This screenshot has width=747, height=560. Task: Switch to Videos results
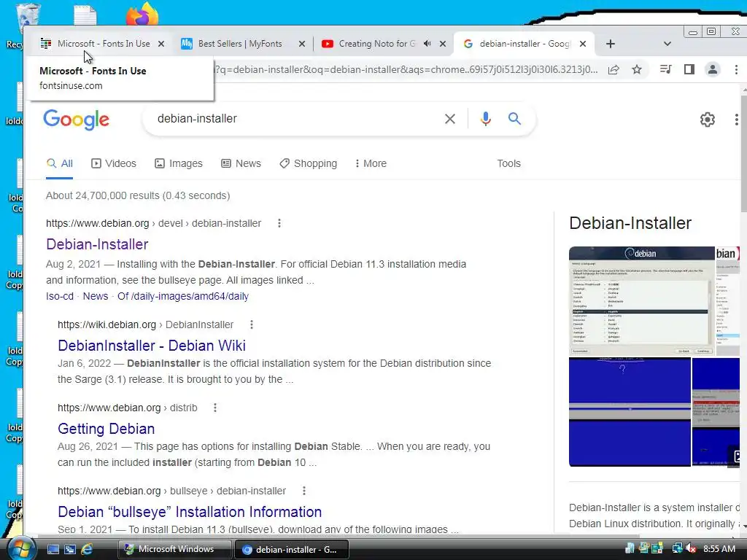click(113, 163)
